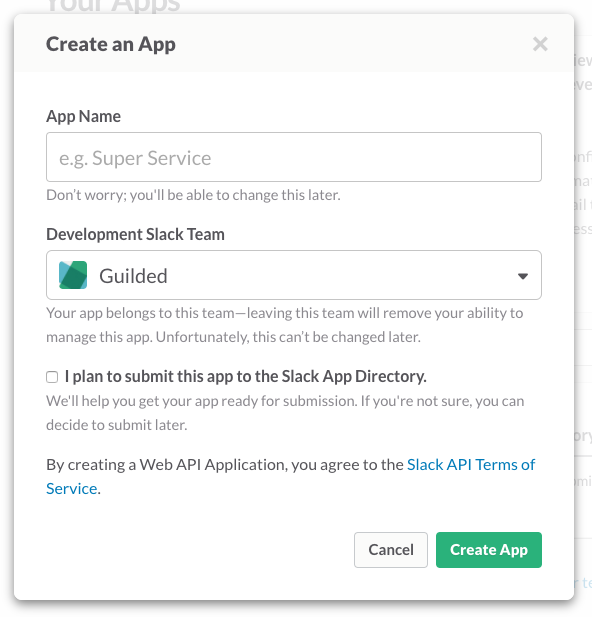
Task: Close the Create an App dialog
Action: click(x=540, y=44)
